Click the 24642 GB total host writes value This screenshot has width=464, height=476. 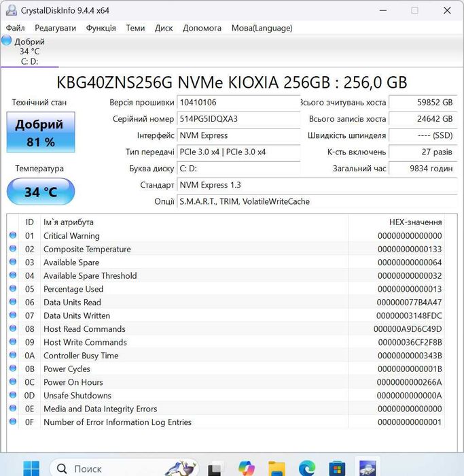pyautogui.click(x=423, y=119)
